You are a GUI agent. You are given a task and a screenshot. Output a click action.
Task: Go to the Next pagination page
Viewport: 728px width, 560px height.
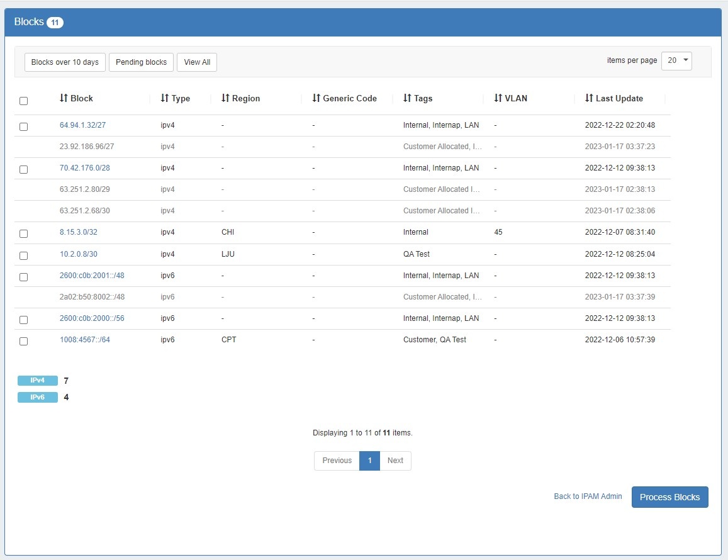point(395,461)
